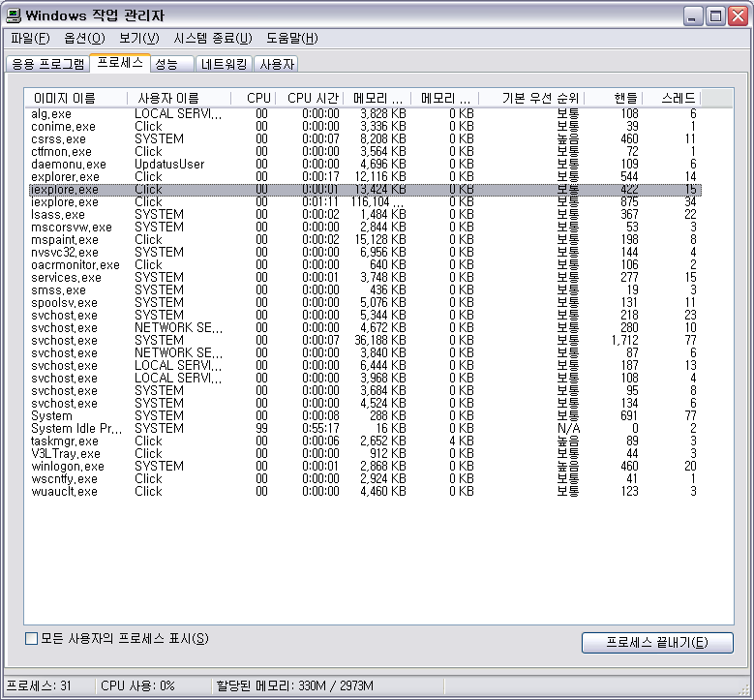Open the 파일(F) menu
This screenshot has height=700, width=754.
click(30, 39)
